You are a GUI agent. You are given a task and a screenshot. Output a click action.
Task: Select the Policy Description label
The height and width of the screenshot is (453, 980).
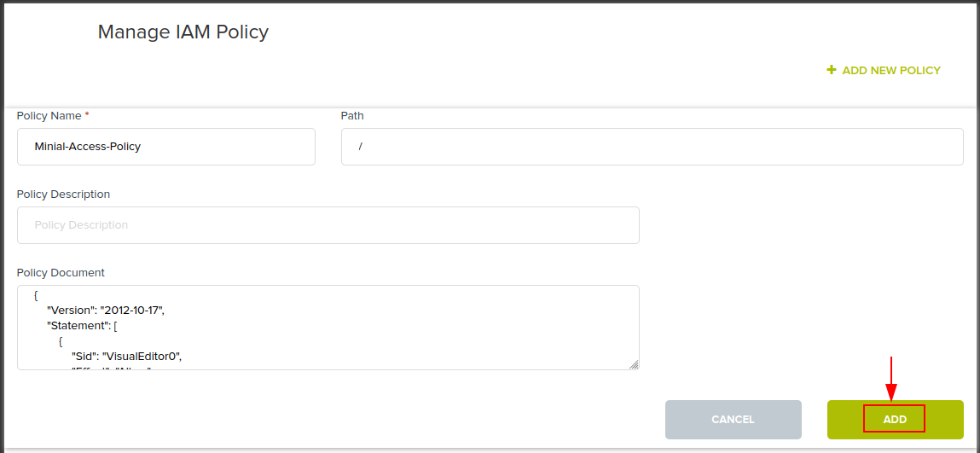pos(63,195)
